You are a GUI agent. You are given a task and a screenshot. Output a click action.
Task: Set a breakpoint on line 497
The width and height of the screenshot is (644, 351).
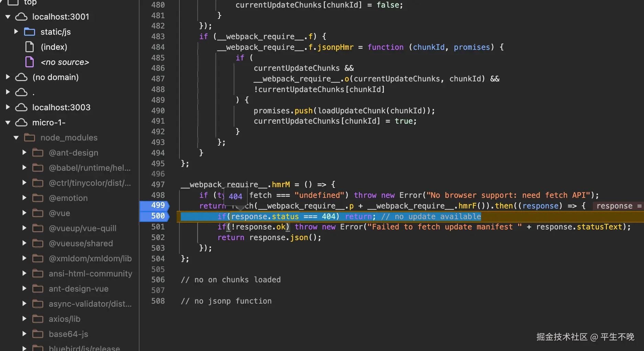(158, 184)
